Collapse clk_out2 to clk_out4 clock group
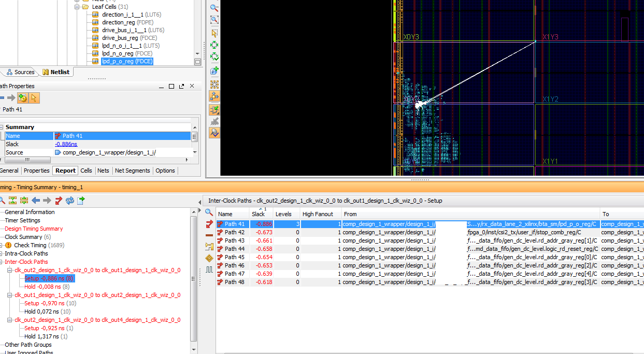This screenshot has height=354, width=644. click(10, 320)
